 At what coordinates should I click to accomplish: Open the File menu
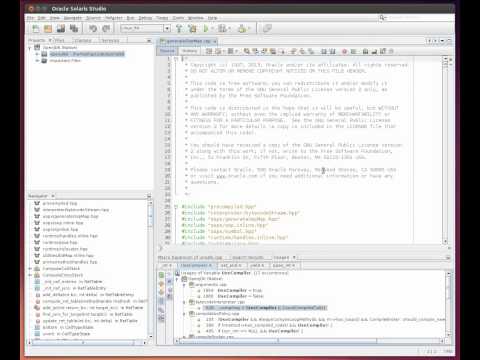(x=30, y=18)
